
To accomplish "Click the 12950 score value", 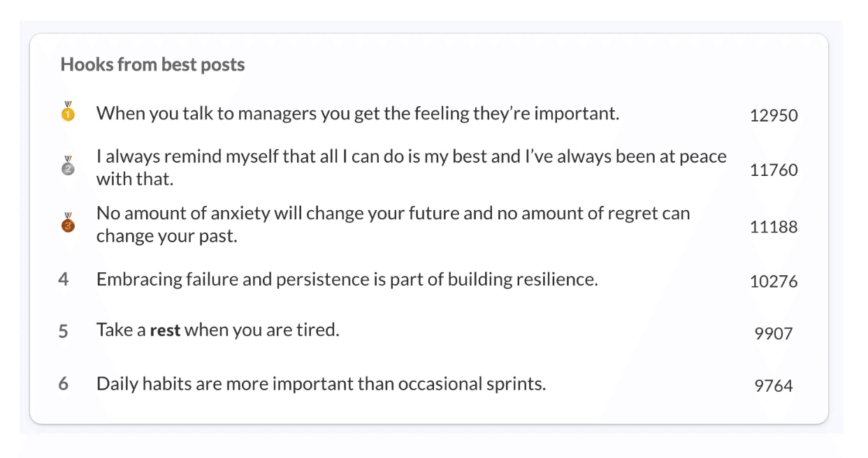I will 774,116.
